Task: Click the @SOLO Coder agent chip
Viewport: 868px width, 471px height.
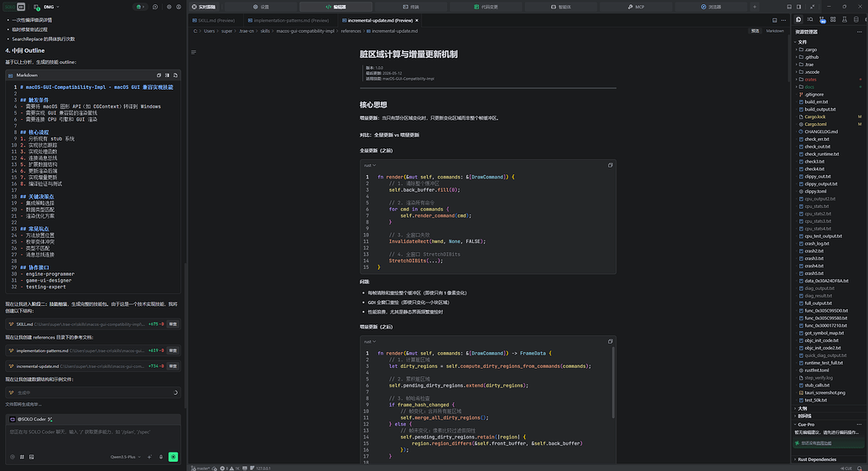Action: [x=32, y=419]
